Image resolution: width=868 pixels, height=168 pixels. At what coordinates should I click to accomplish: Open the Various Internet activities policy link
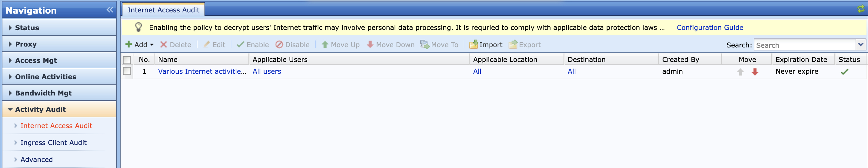tap(202, 71)
